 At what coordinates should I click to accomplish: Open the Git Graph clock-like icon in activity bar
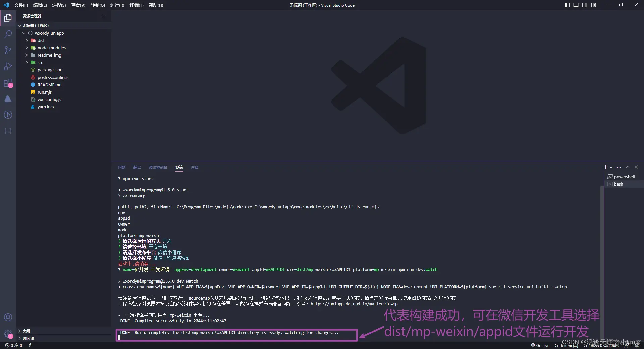(x=8, y=115)
